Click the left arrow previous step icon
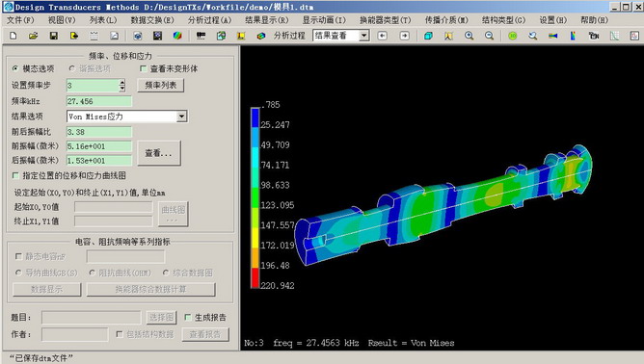Screen dimensions: 644x364 click(383, 36)
